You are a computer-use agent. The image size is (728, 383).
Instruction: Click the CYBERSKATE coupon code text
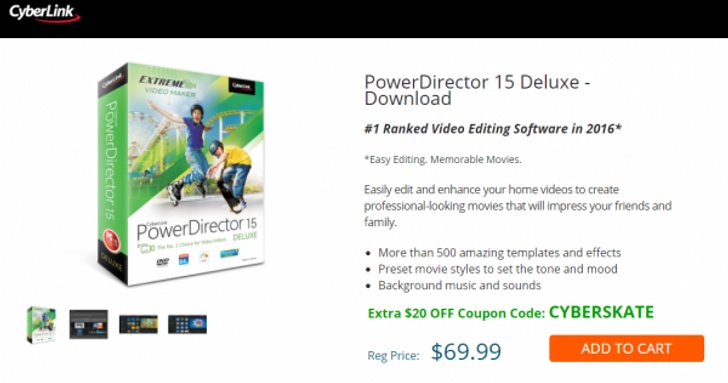[601, 312]
